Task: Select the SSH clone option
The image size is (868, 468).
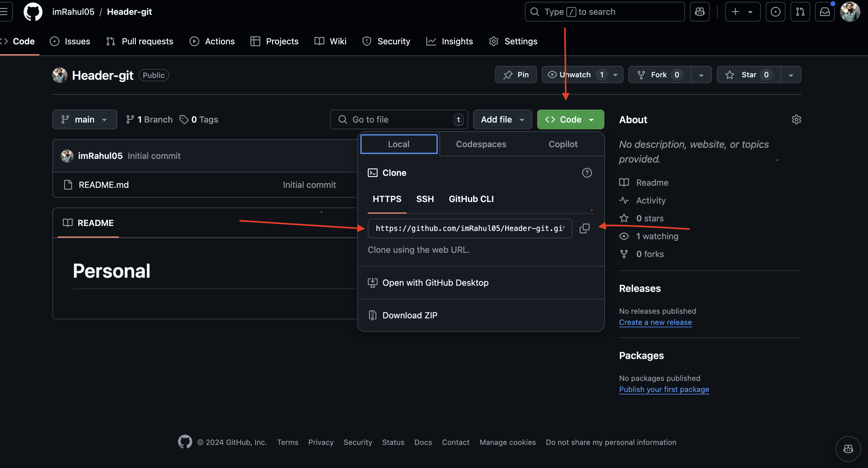Action: [425, 199]
